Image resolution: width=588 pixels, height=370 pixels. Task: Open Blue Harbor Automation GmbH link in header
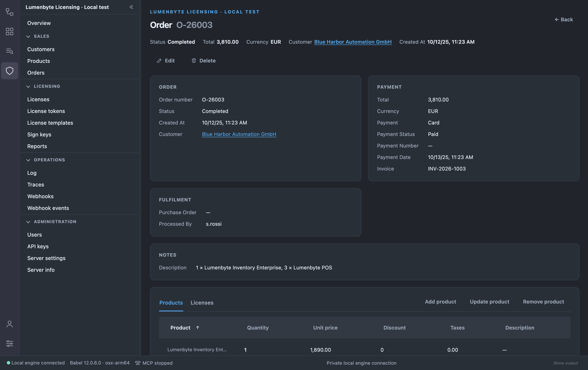(353, 42)
